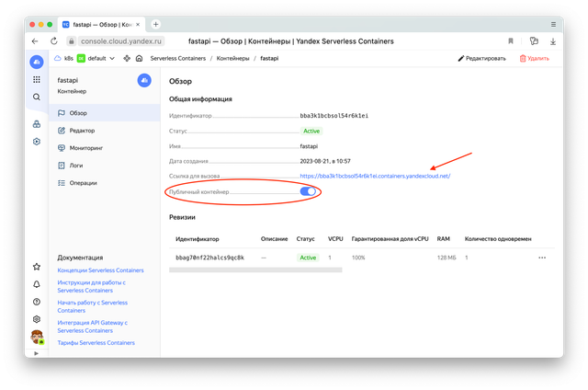This screenshot has width=588, height=390.
Task: Click the home icon in breadcrumbs
Action: pyautogui.click(x=139, y=58)
